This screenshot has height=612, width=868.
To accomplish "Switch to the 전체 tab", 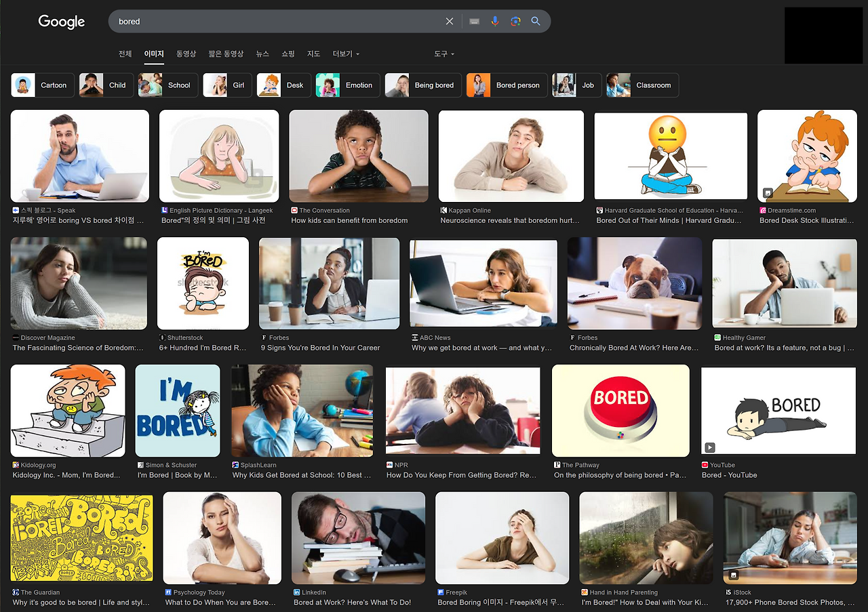I will [x=125, y=54].
